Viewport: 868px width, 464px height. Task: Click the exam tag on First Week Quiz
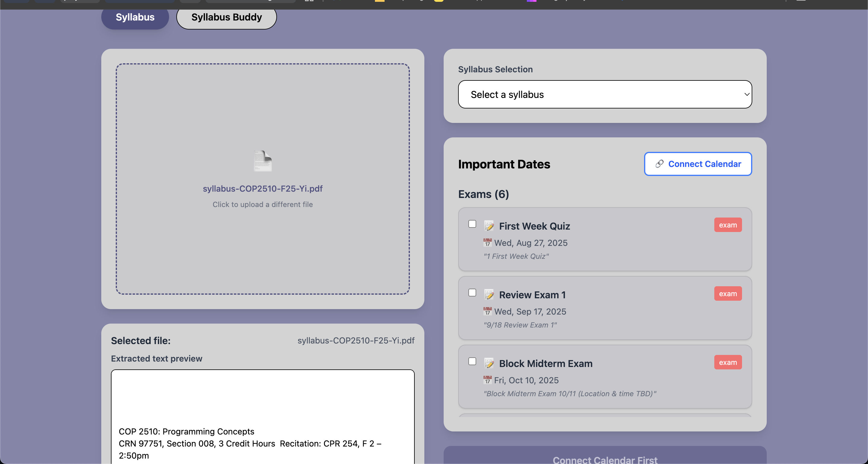pos(728,225)
